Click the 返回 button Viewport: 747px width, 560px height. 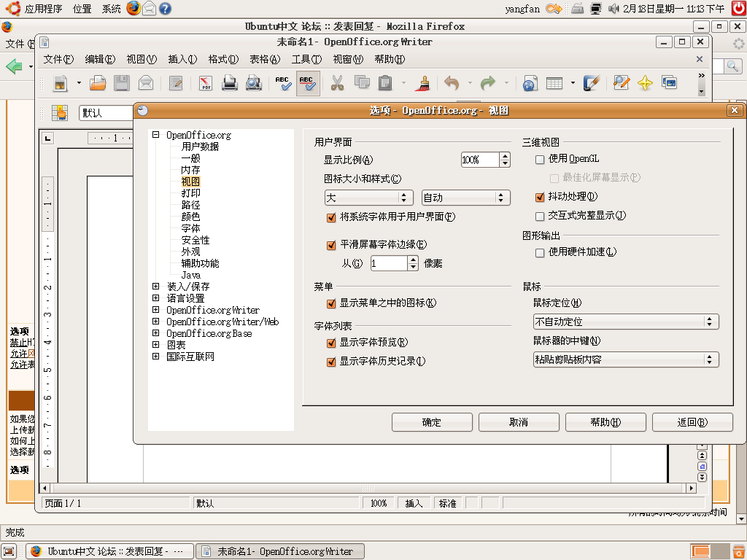coord(692,422)
